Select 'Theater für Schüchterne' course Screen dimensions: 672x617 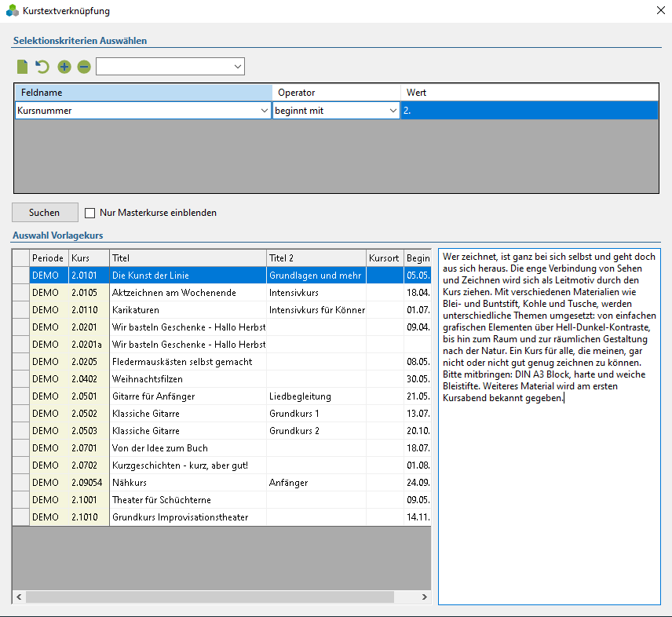coord(221,499)
